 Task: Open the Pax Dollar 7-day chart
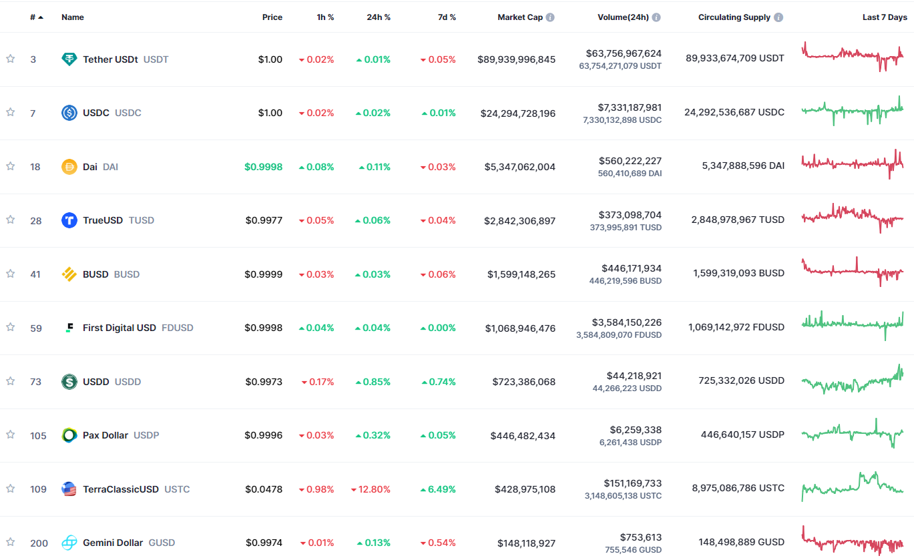pos(853,433)
